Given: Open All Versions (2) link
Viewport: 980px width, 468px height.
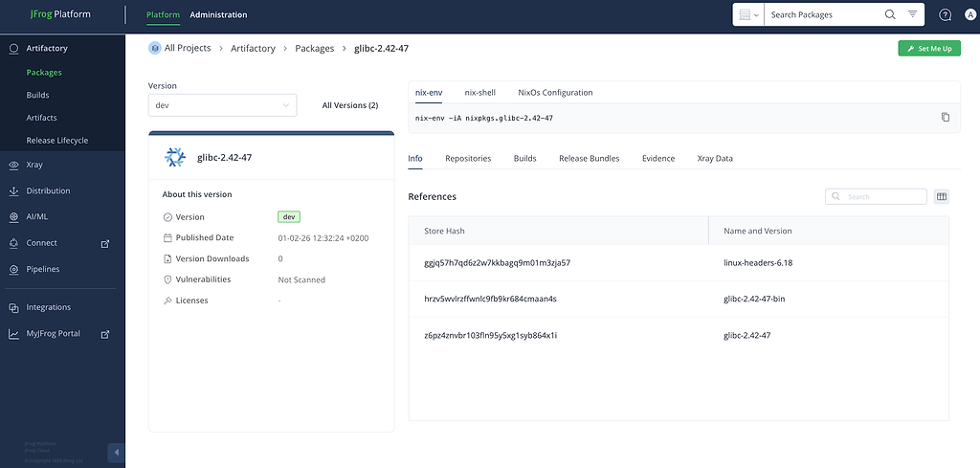Looking at the screenshot, I should 349,105.
